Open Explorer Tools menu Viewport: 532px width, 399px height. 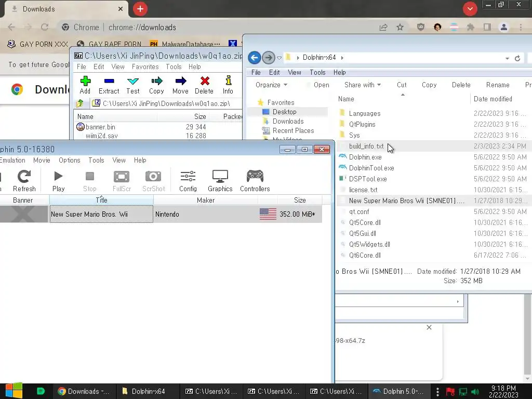tap(317, 72)
